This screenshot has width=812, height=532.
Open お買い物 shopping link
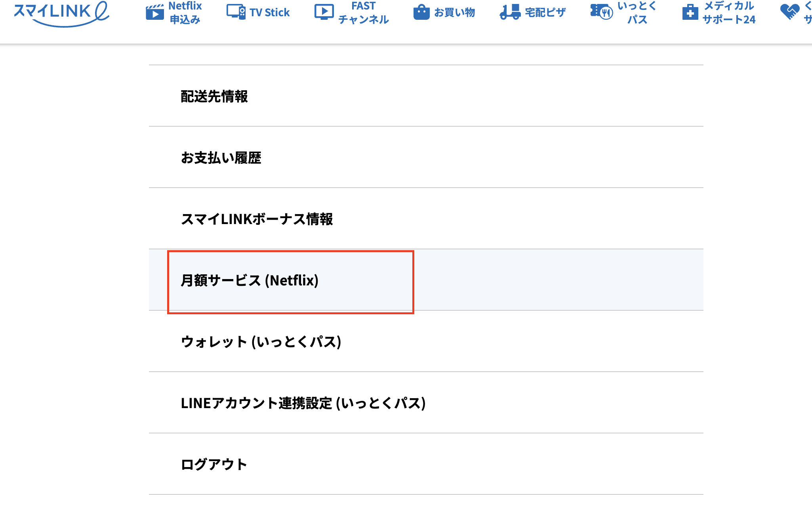pyautogui.click(x=454, y=13)
